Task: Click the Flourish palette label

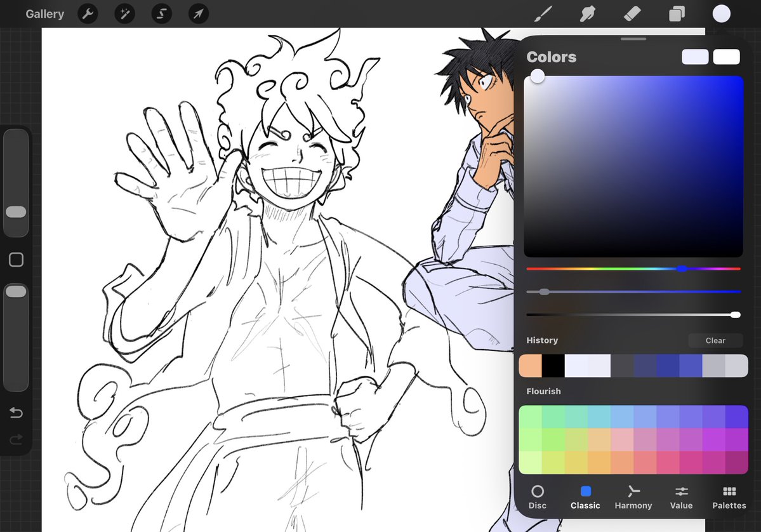Action: pos(543,391)
